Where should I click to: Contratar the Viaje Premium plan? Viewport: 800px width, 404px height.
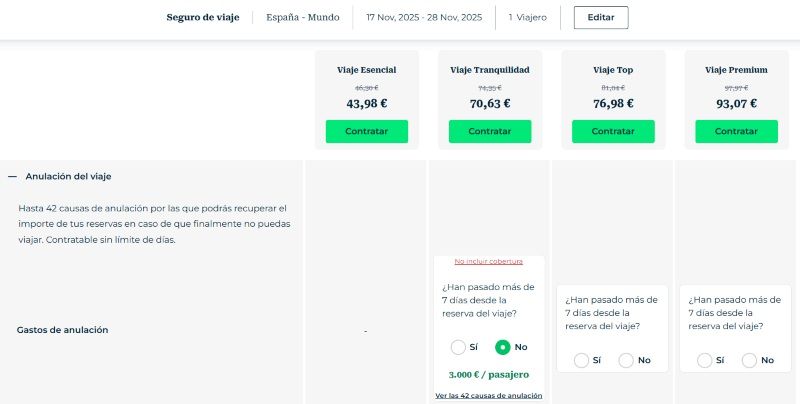(735, 131)
